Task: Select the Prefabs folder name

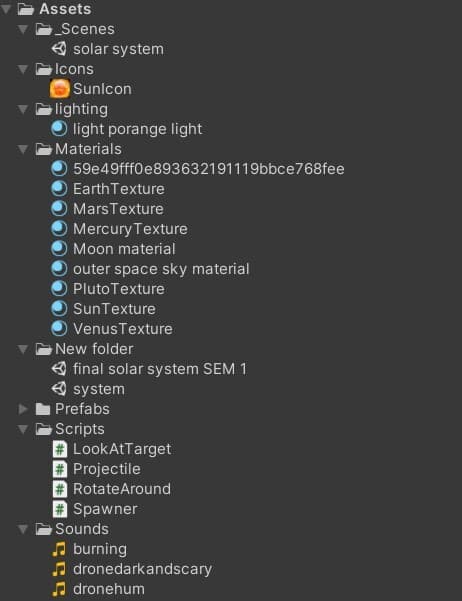Action: pyautogui.click(x=82, y=409)
